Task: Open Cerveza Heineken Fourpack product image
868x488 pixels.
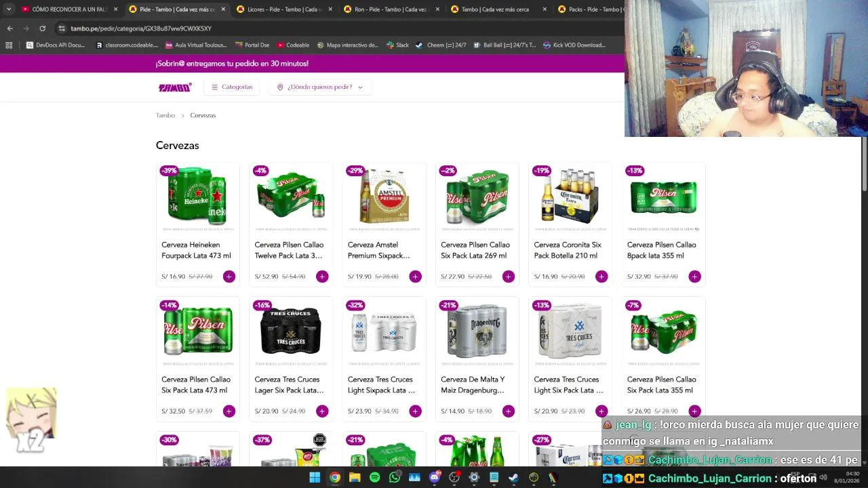Action: (197, 197)
